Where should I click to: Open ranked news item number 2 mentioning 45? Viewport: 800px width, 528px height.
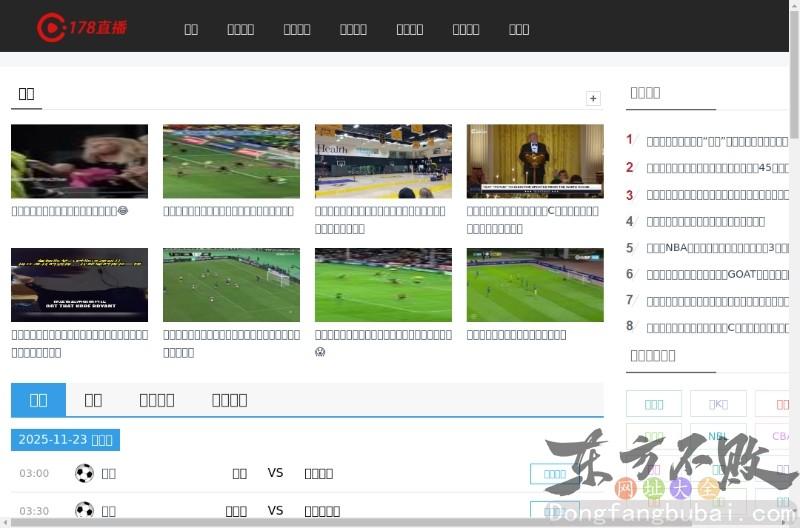(716, 168)
